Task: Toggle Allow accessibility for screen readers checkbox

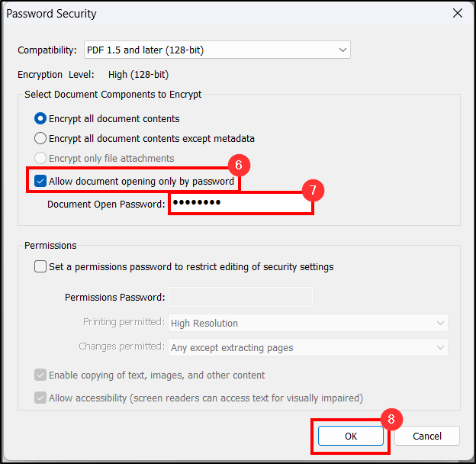Action: 40,398
